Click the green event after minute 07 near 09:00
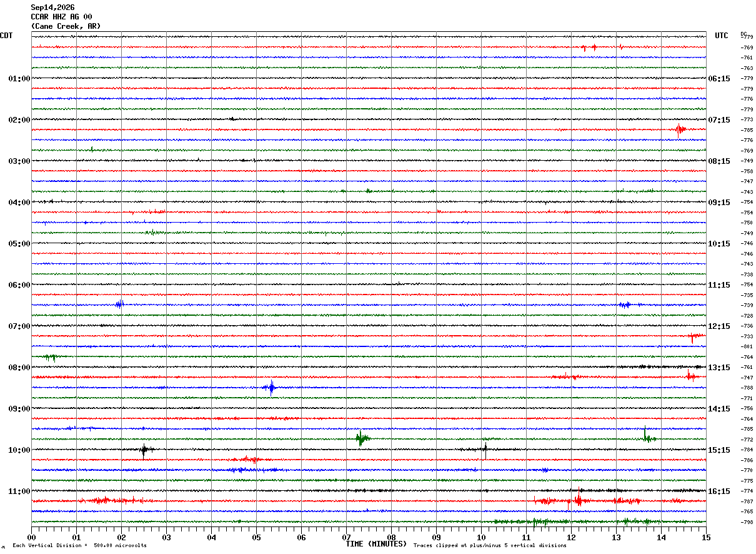 (x=362, y=438)
